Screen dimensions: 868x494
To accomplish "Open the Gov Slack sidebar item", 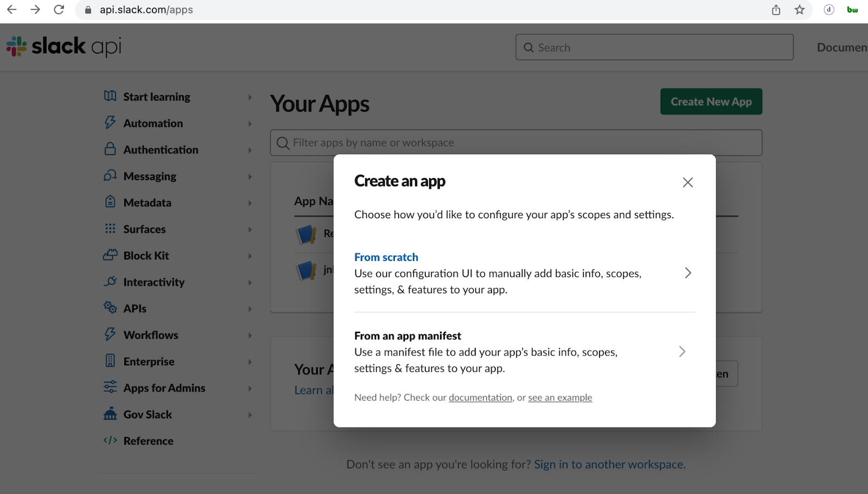I will (148, 415).
